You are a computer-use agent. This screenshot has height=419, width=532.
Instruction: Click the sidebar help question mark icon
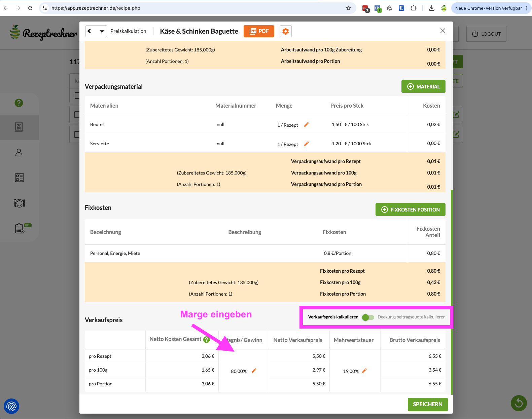pos(19,103)
